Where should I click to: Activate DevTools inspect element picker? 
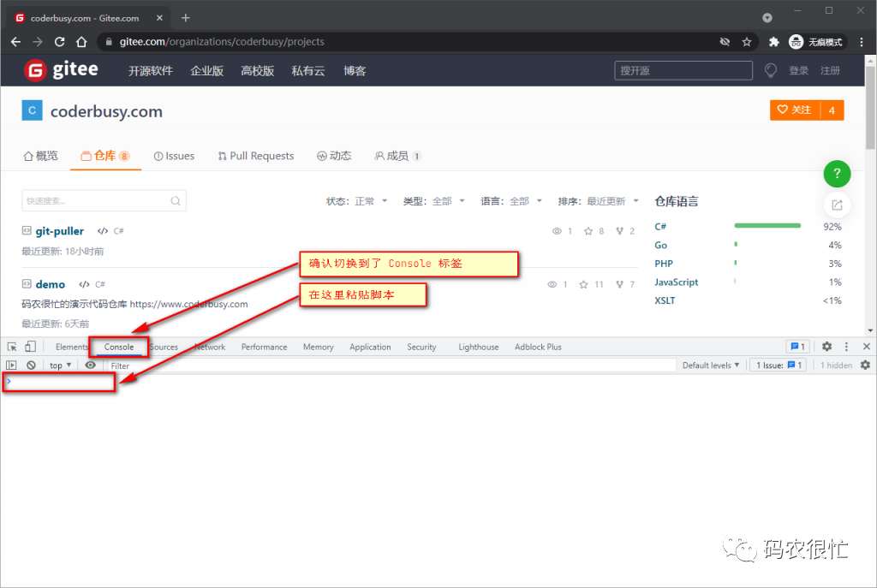pyautogui.click(x=12, y=347)
